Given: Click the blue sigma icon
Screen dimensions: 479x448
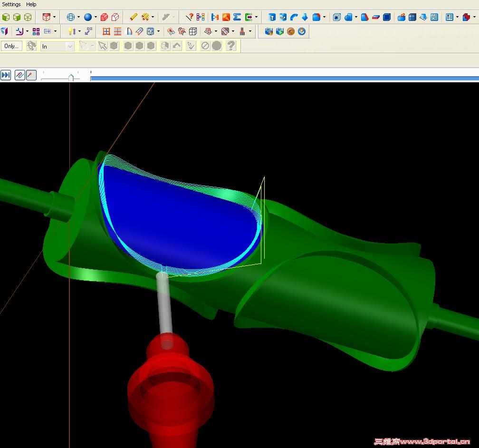Looking at the screenshot, I should tap(237, 17).
